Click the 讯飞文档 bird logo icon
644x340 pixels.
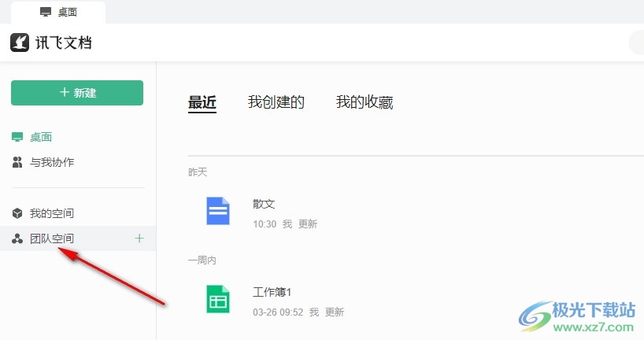pyautogui.click(x=20, y=42)
